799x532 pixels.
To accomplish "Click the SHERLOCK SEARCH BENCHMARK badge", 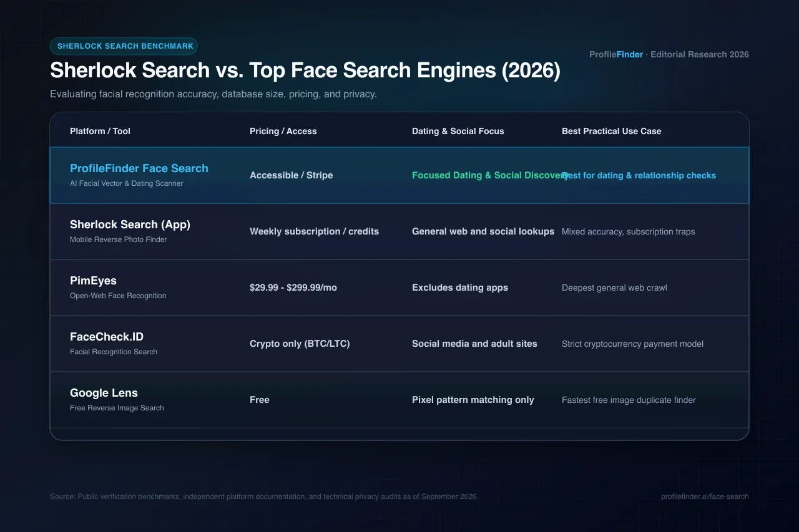I will [x=124, y=46].
